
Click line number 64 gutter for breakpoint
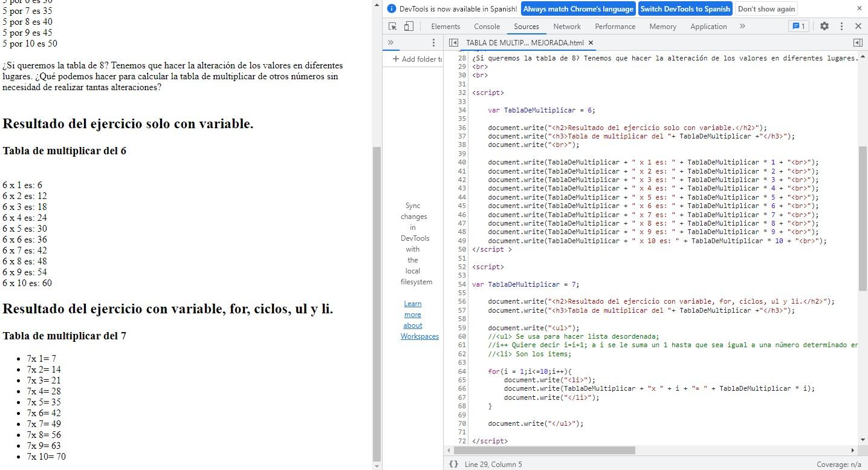[462, 371]
